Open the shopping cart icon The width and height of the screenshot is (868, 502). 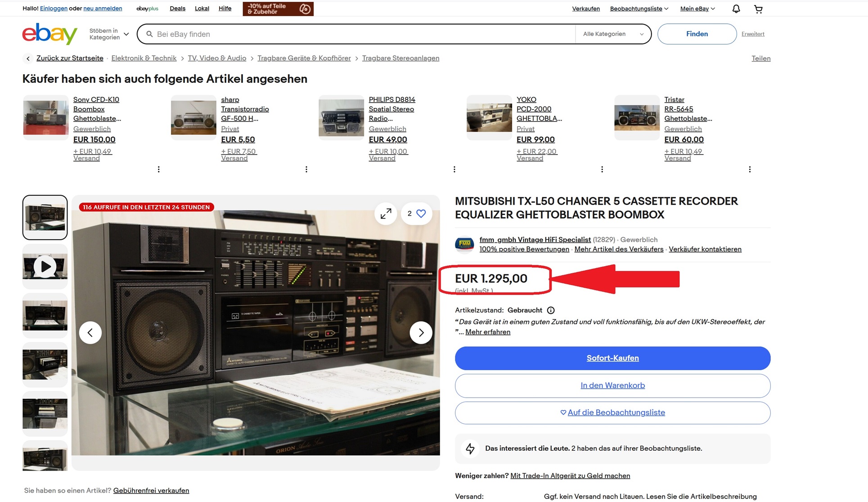coord(758,9)
